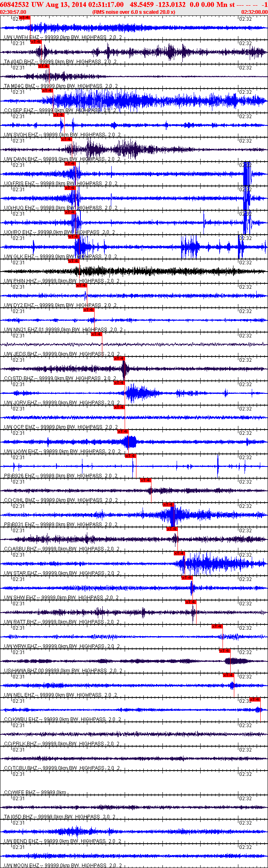Select the CC PRLK BHZ station label
The width and height of the screenshot is (268, 868).
pyautogui.click(x=62, y=744)
